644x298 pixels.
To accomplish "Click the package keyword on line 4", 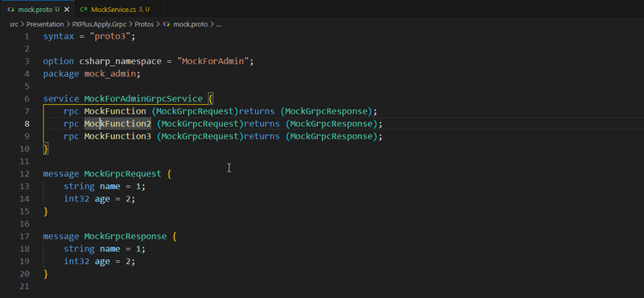I will pos(61,74).
